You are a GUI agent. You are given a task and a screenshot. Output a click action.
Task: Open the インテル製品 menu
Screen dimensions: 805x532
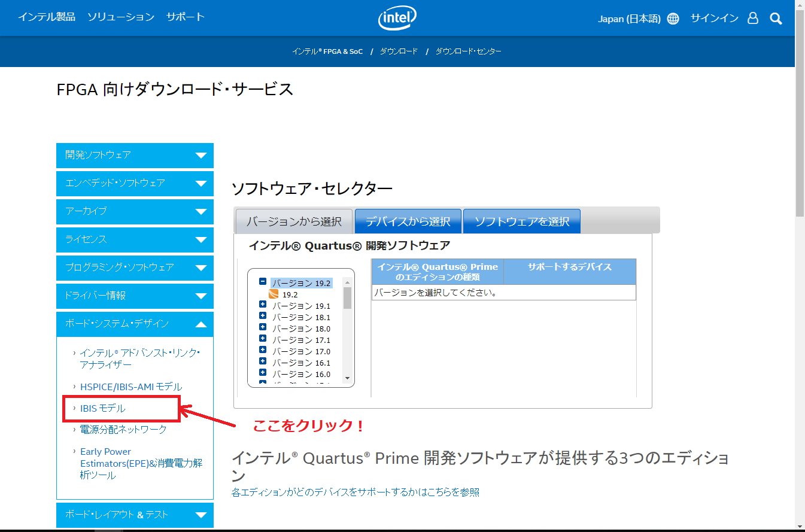click(47, 17)
